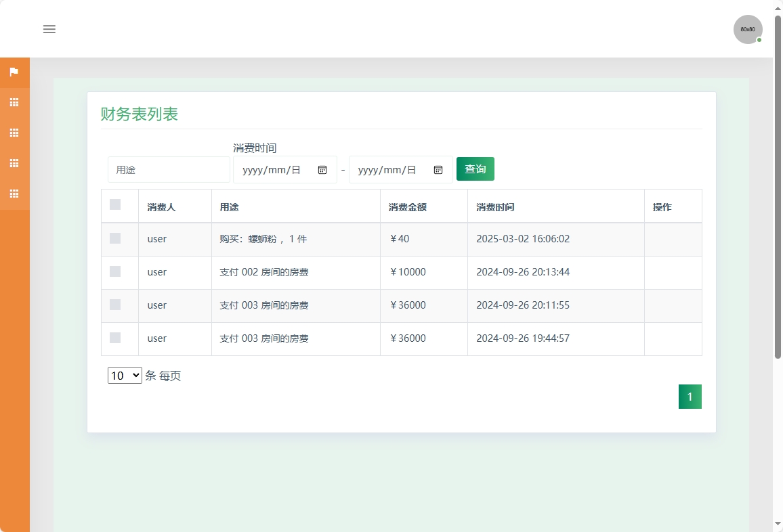Open the bottom grid module in the sidebar
Image resolution: width=783 pixels, height=532 pixels.
click(x=14, y=194)
